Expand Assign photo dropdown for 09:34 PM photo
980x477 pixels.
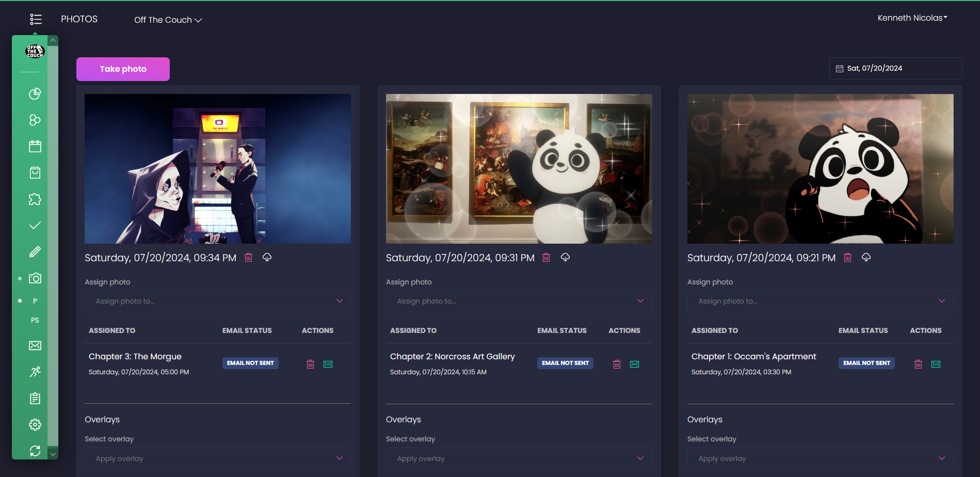tap(218, 301)
